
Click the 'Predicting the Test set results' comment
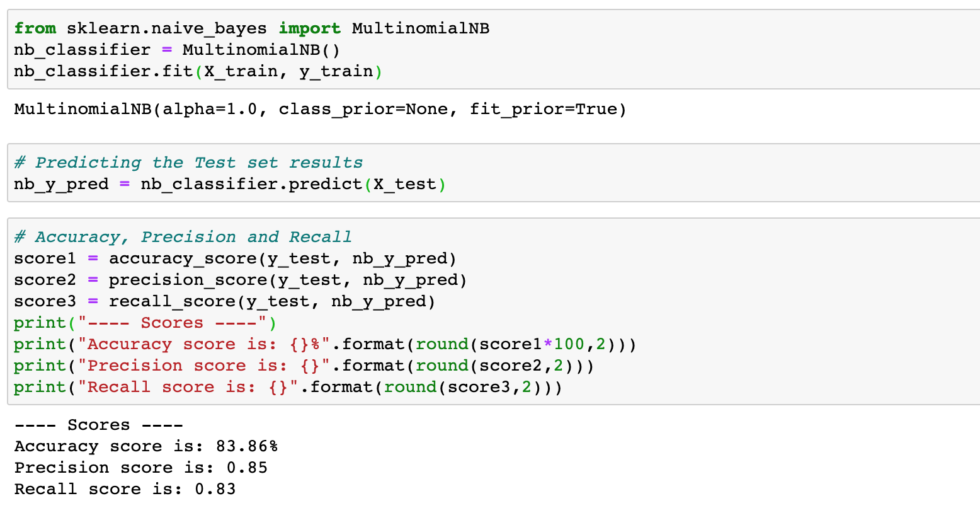(x=188, y=163)
